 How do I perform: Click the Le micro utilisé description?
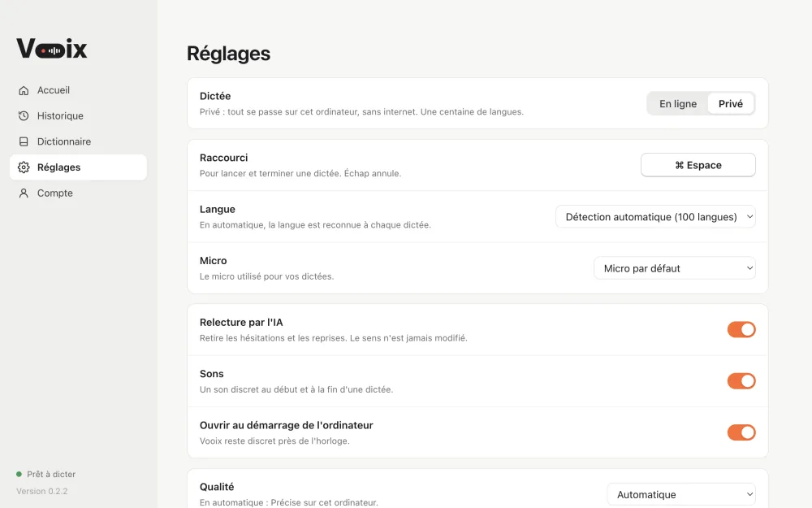[266, 276]
